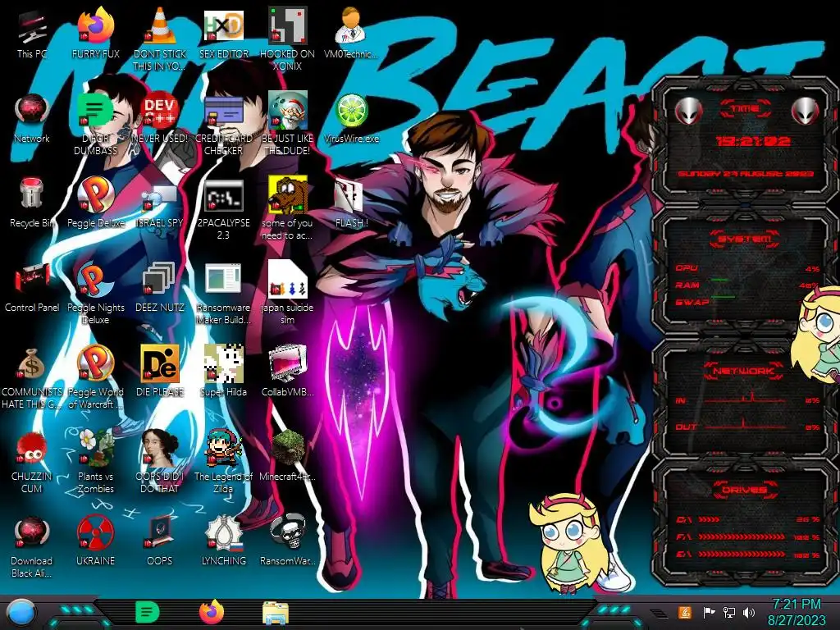Open the Download Black Ali shortcut
840x630 pixels.
pos(32,546)
